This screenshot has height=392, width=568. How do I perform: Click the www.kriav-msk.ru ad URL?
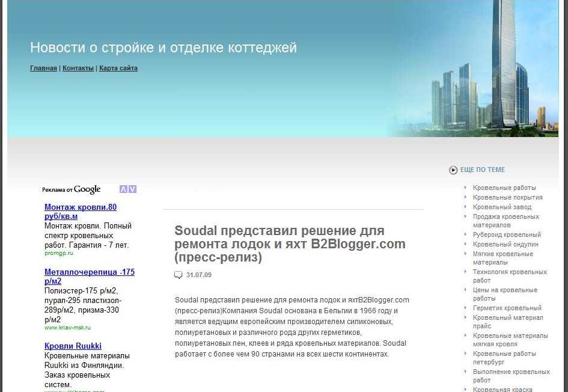click(x=67, y=328)
